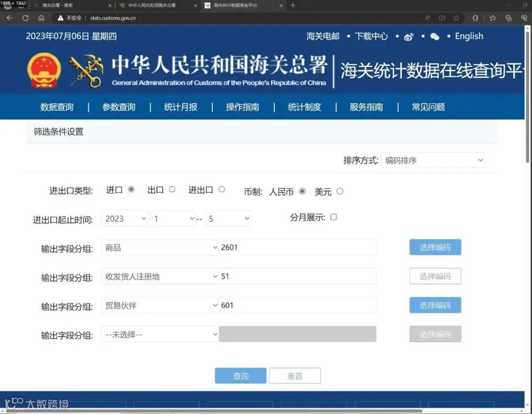
Task: Click the read aloud icon in address bar
Action: pyautogui.click(x=428, y=18)
